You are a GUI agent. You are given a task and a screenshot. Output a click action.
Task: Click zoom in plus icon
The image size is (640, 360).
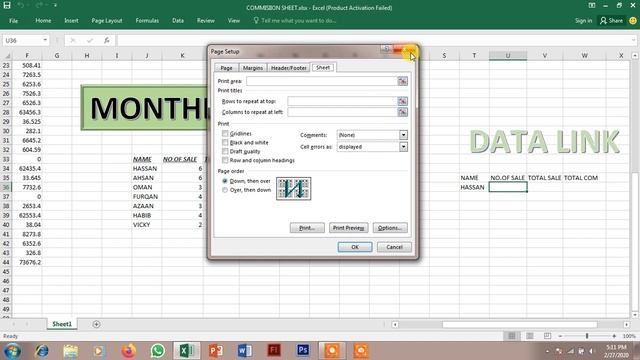tap(614, 336)
